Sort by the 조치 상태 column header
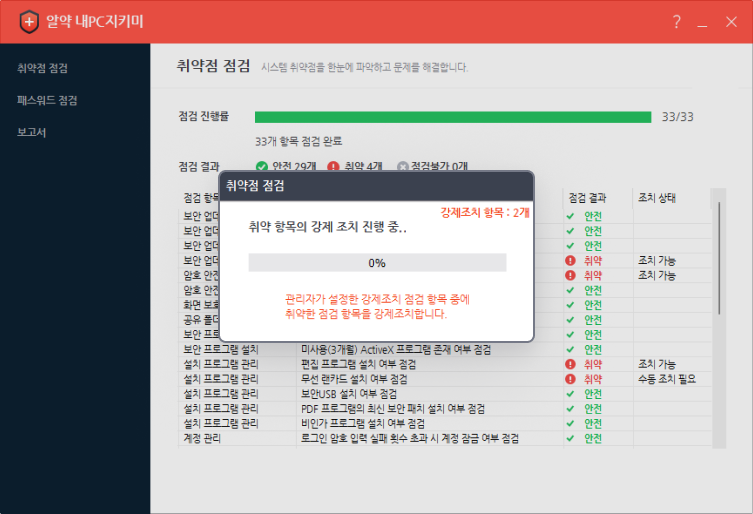Screen dimensions: 753x514 [656, 198]
